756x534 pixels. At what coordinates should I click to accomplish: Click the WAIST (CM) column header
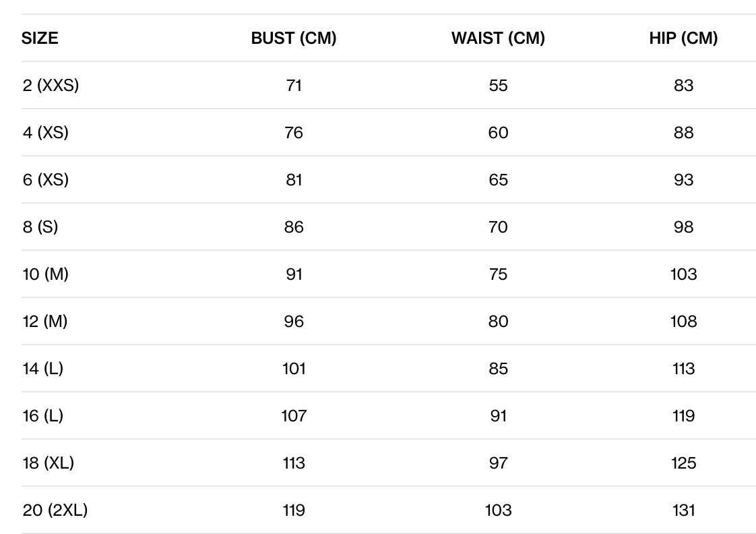498,38
